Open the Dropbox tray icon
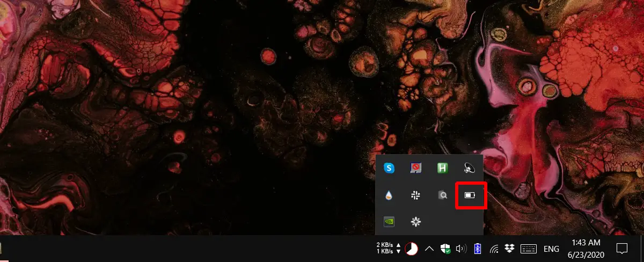Image resolution: width=644 pixels, height=262 pixels. pyautogui.click(x=510, y=249)
